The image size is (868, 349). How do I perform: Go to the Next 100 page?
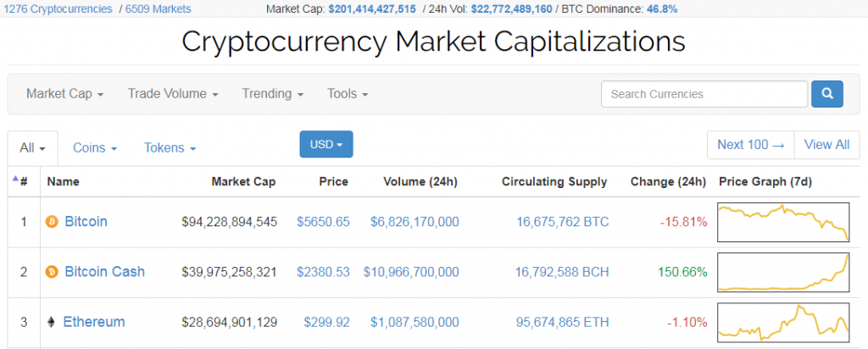pyautogui.click(x=750, y=145)
